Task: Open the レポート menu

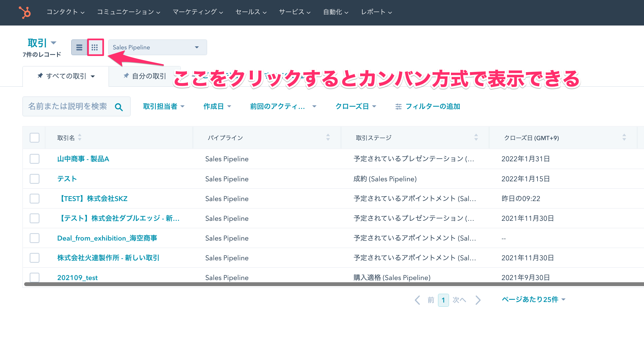Action: (x=376, y=12)
